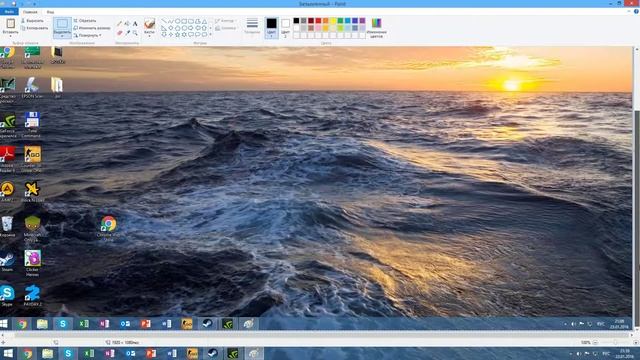The width and height of the screenshot is (640, 360).
Task: Pick the purple color swatch
Action: click(x=362, y=20)
